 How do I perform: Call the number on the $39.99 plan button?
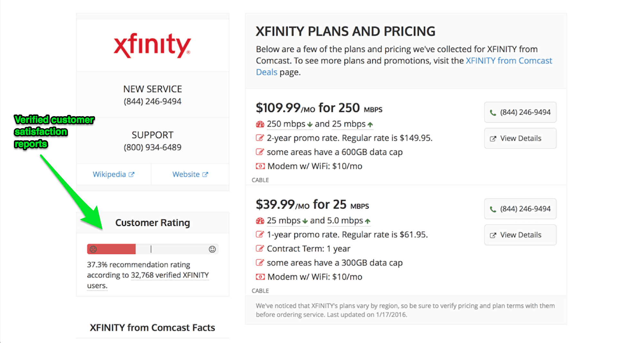tap(520, 209)
